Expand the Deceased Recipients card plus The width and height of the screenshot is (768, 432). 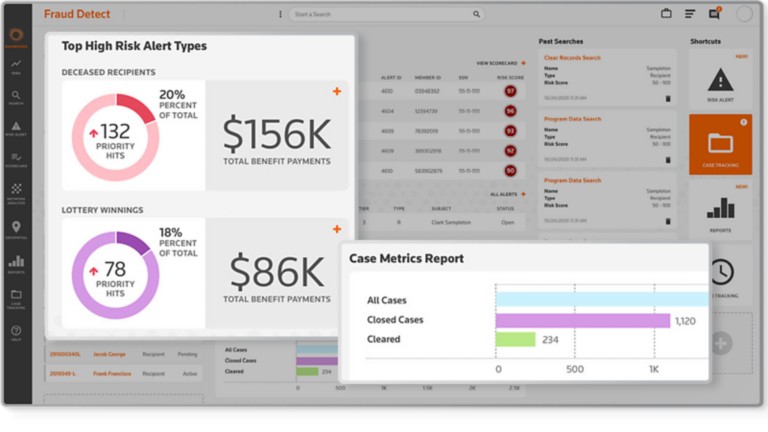click(x=337, y=91)
